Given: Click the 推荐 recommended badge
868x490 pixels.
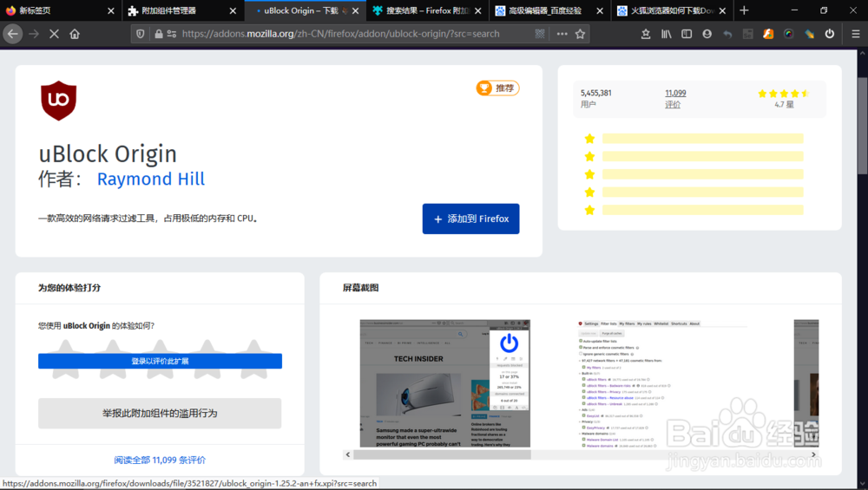Looking at the screenshot, I should [x=497, y=88].
